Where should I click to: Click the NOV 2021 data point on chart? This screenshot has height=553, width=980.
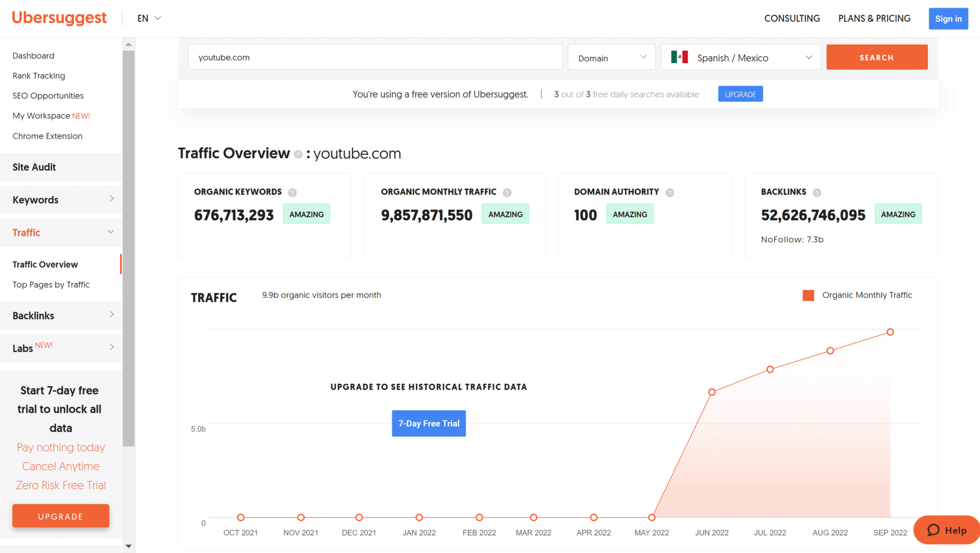click(x=301, y=517)
